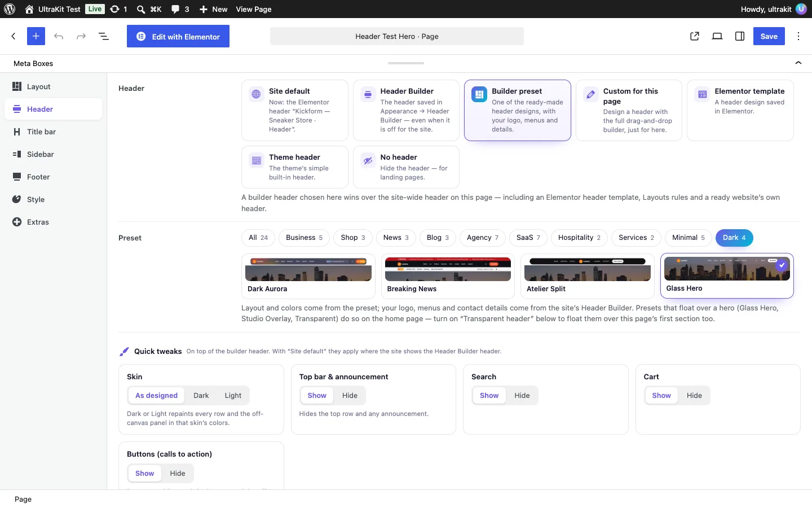
Task: Open the device preview laptop icon
Action: click(x=717, y=36)
